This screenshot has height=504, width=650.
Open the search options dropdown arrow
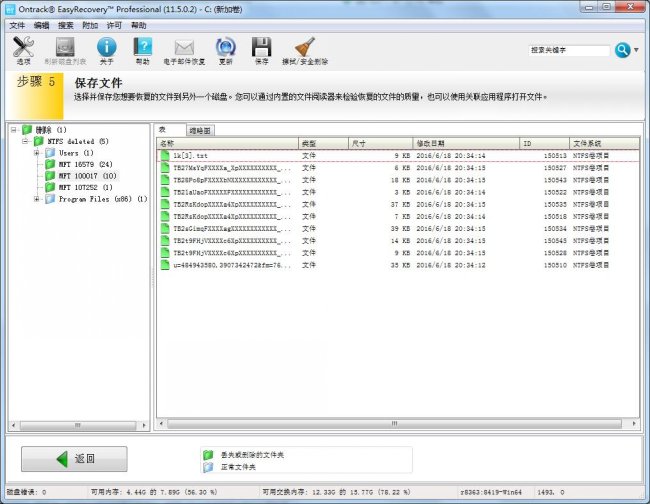[x=638, y=50]
